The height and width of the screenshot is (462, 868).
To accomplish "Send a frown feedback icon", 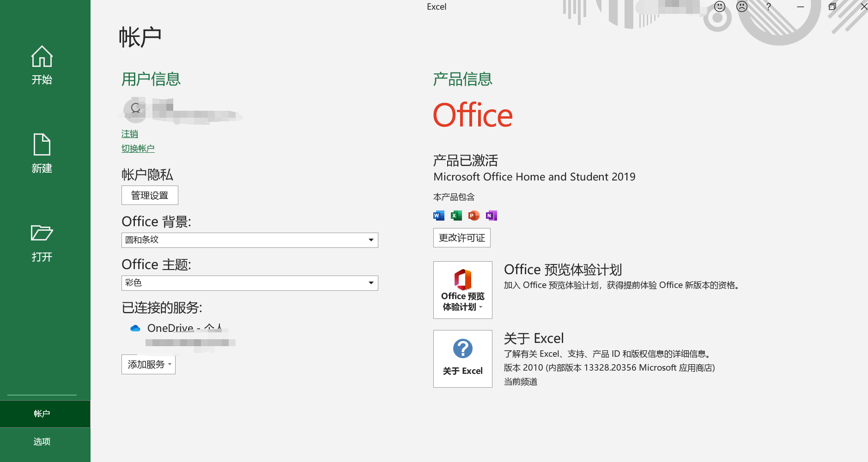I will pyautogui.click(x=742, y=6).
